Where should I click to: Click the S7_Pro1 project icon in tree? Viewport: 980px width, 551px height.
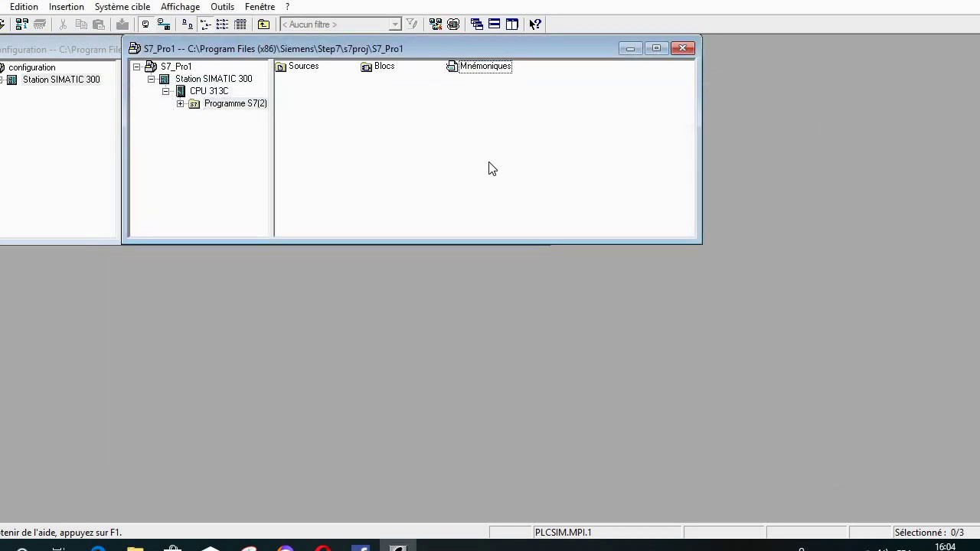point(151,67)
